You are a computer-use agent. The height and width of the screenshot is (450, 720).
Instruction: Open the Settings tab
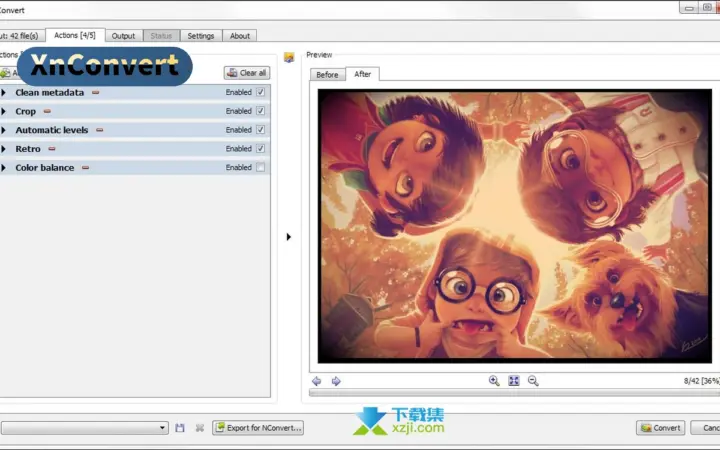point(201,36)
